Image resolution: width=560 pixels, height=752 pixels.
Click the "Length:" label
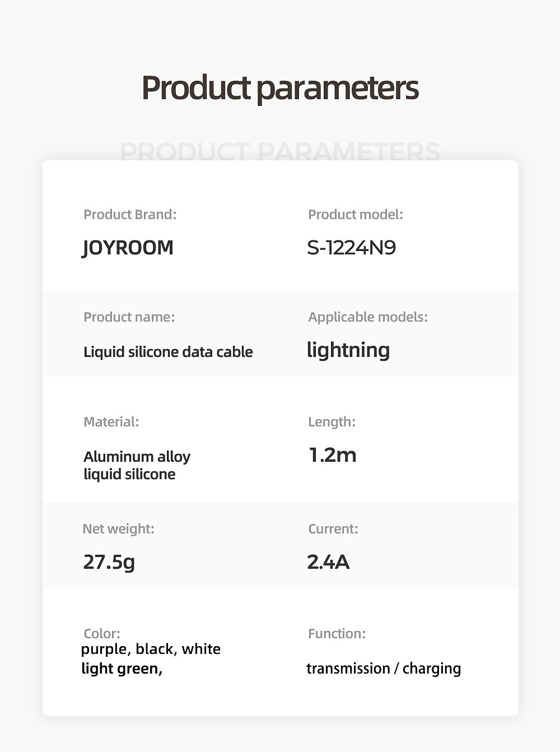point(332,421)
